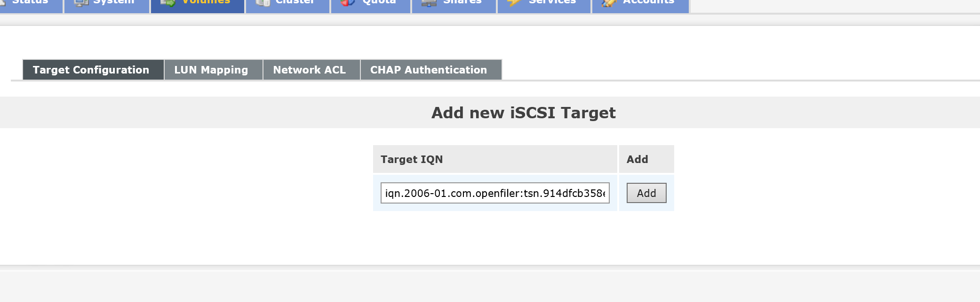Viewport: 980px width, 302px height.
Task: Click the green arrow Volumes icon
Action: [167, 2]
